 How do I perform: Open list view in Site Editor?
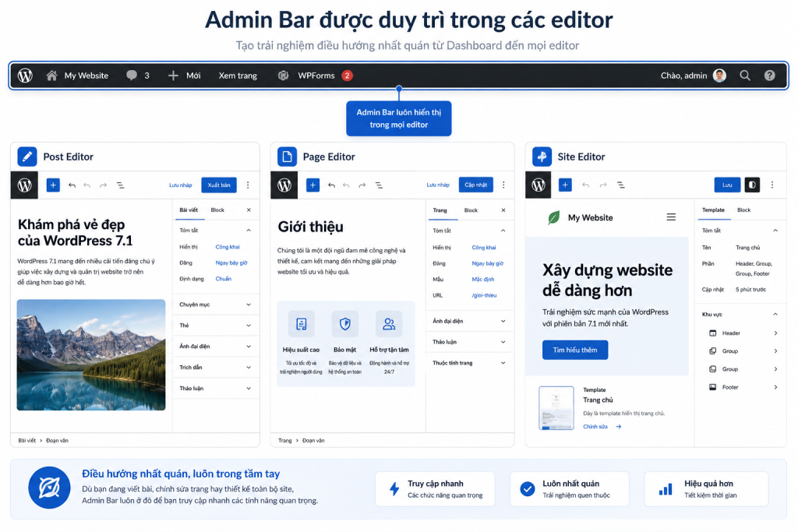tap(621, 185)
